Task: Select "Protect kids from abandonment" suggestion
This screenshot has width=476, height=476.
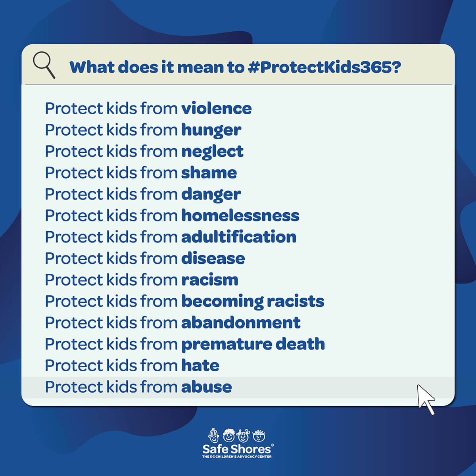Action: pos(173,322)
